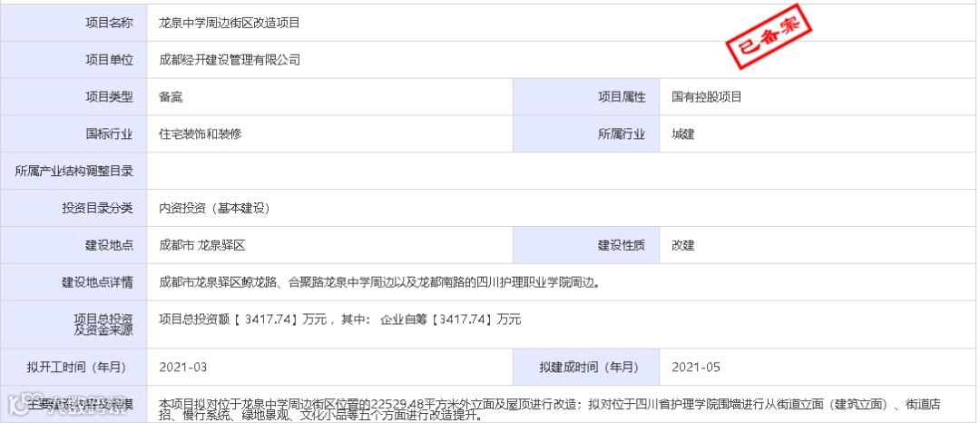Select the 城建 industry value
The image size is (980, 423).
pyautogui.click(x=682, y=134)
